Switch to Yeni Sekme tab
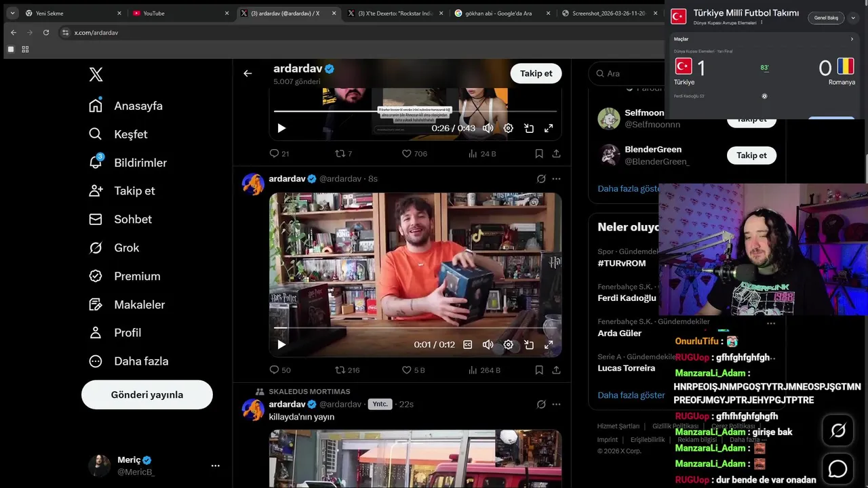 click(73, 13)
